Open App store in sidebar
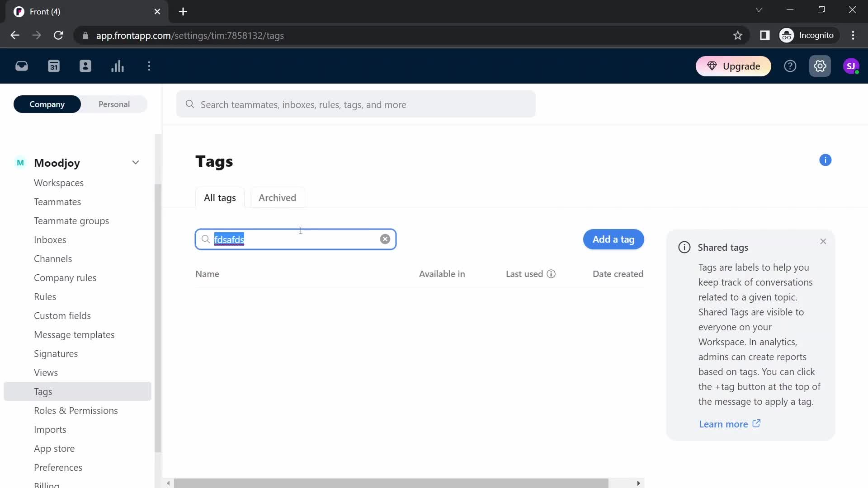Viewport: 868px width, 488px height. [54, 449]
